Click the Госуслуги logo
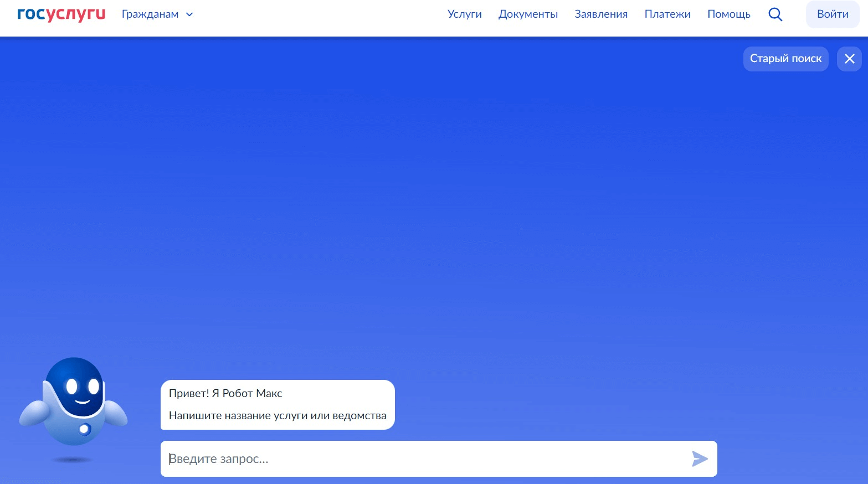 click(61, 14)
